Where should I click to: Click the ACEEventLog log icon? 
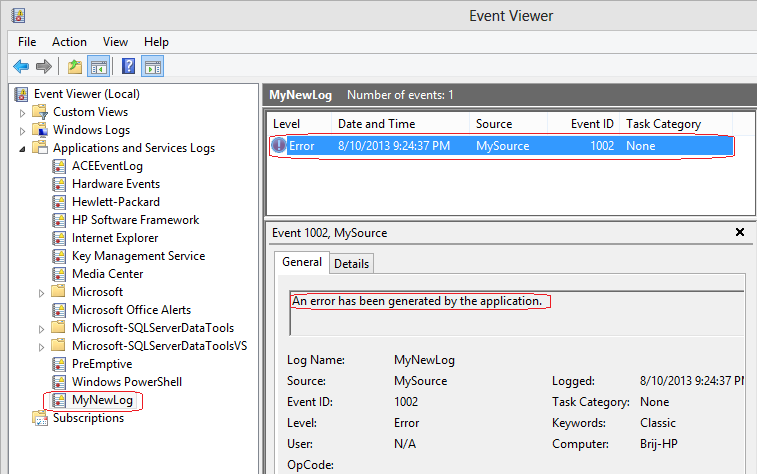(x=59, y=166)
